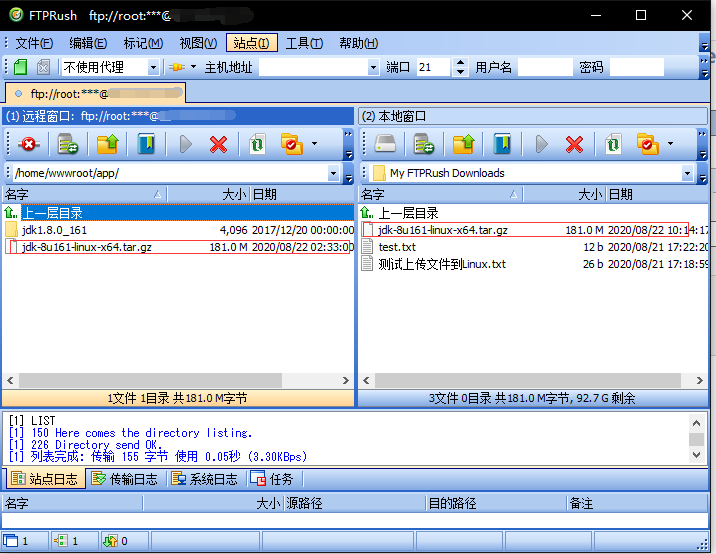716x554 pixels.
Task: Click the 主机地址 input field
Action: point(314,68)
